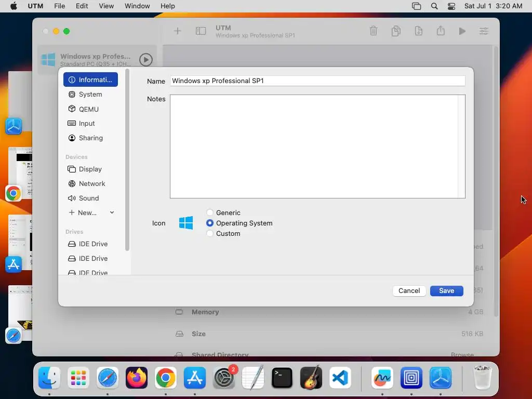The width and height of the screenshot is (532, 399).
Task: Select the App Store window in Stage Manager
Action: (x=20, y=242)
